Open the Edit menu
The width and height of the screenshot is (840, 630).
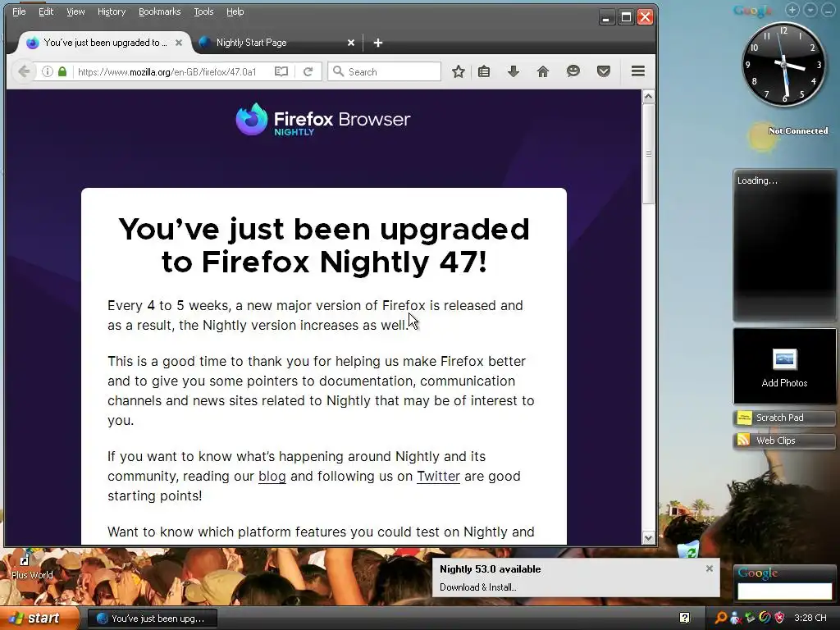[x=46, y=11]
